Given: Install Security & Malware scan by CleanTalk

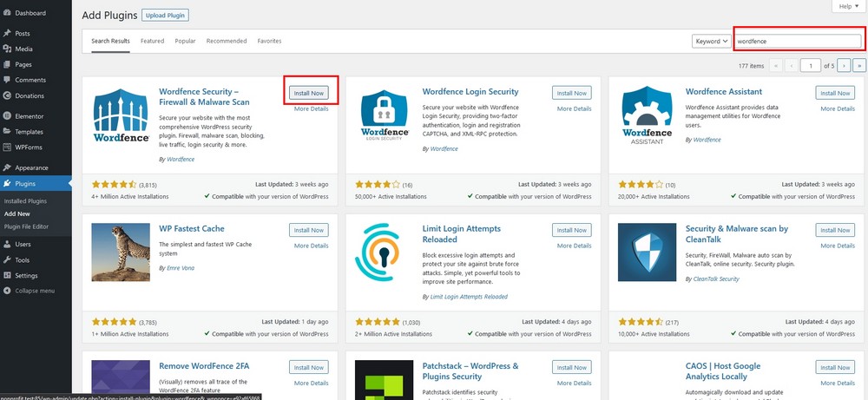Looking at the screenshot, I should (835, 230).
